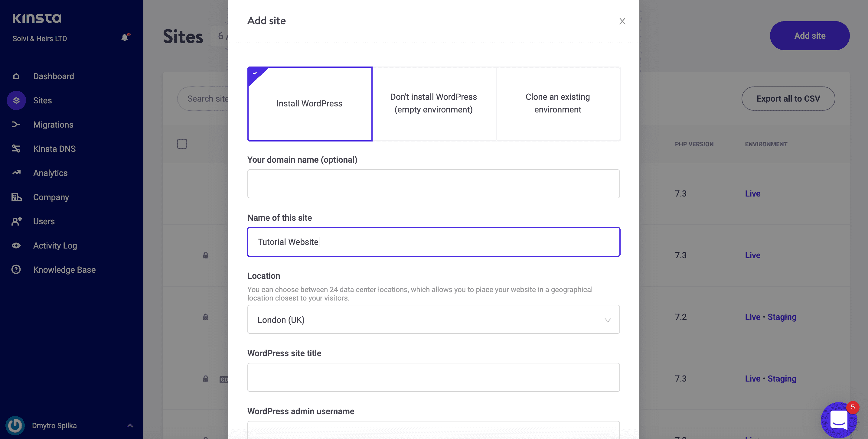The image size is (868, 439).
Task: Click the domain name input field
Action: [434, 184]
